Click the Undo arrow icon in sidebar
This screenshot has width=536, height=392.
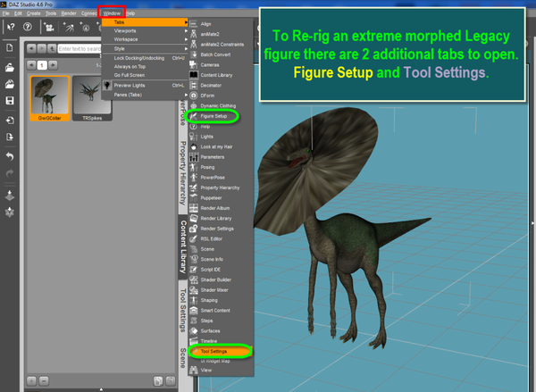[10, 156]
